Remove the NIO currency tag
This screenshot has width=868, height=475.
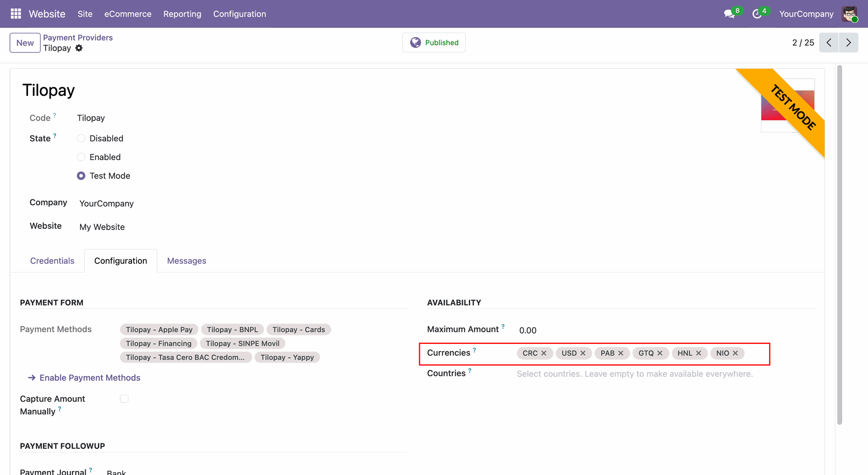[735, 353]
